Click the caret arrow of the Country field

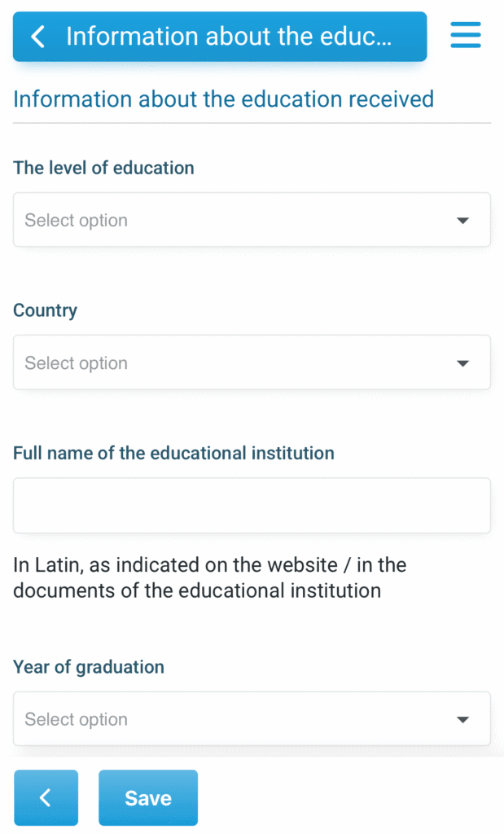coord(463,363)
